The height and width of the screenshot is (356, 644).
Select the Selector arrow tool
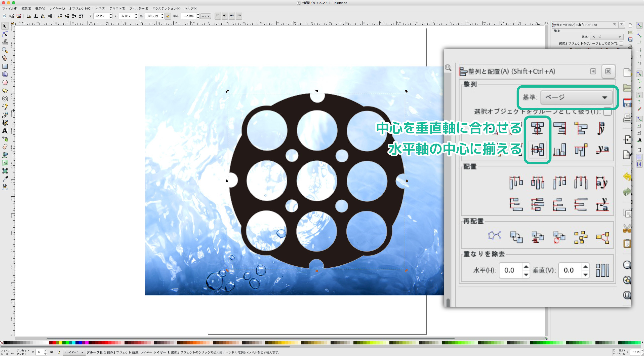[x=5, y=26]
